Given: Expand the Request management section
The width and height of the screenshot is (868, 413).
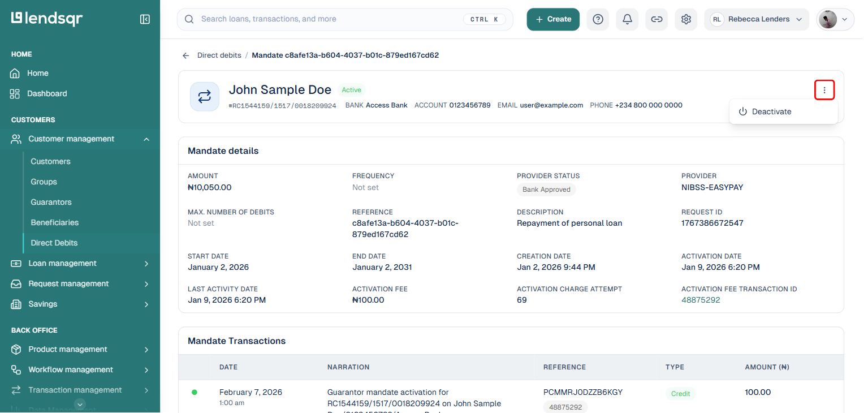Looking at the screenshot, I should click(146, 284).
